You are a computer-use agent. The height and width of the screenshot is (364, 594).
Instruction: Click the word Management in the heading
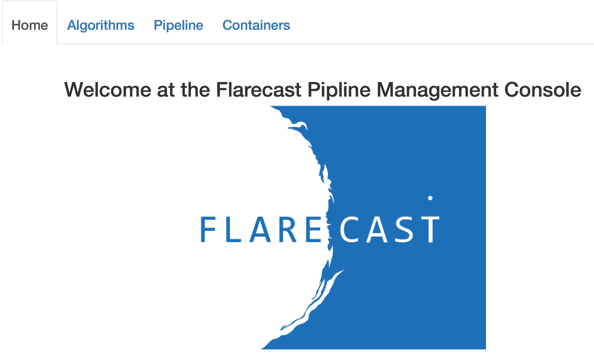tap(437, 90)
